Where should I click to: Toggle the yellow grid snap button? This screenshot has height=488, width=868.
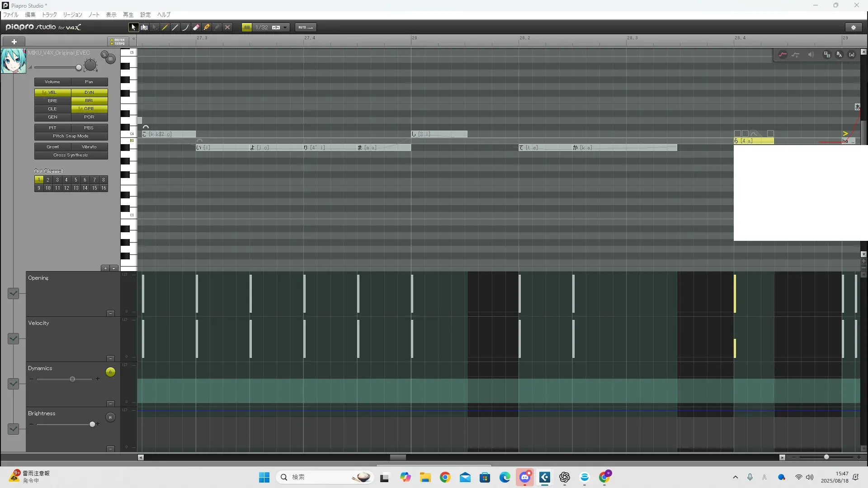(x=247, y=28)
